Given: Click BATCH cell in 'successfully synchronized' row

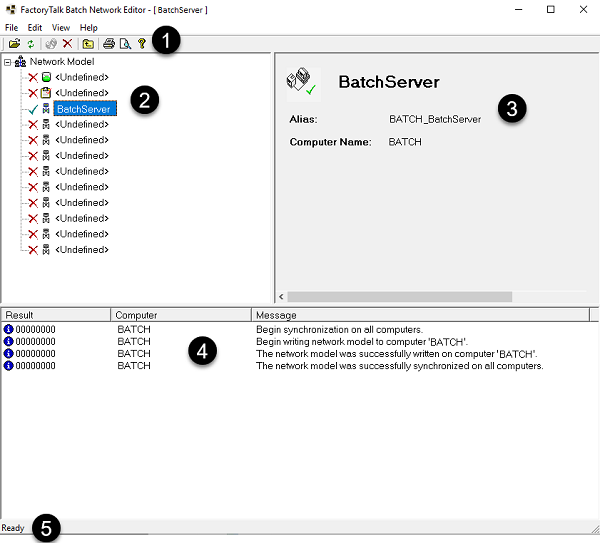Looking at the screenshot, I should pyautogui.click(x=134, y=366).
